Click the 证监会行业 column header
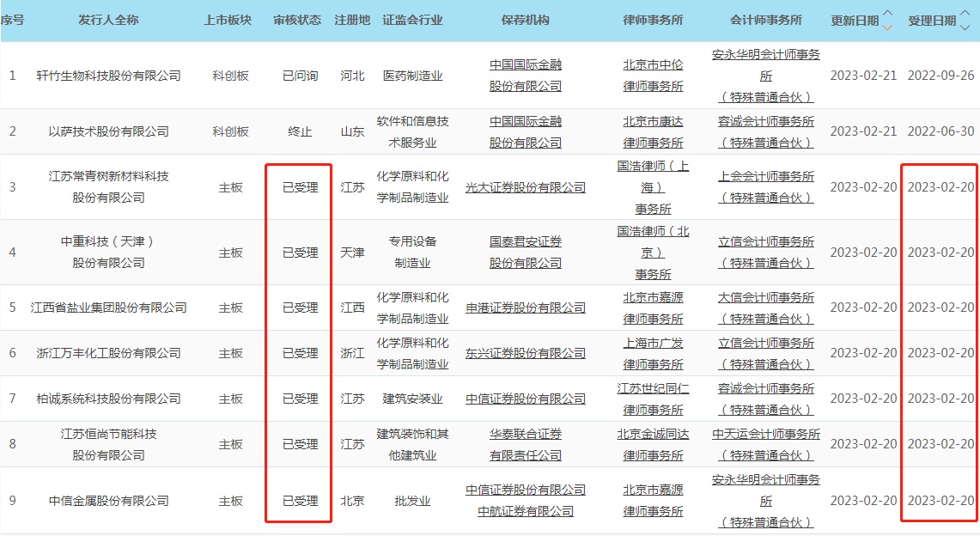The image size is (980, 536). click(412, 21)
